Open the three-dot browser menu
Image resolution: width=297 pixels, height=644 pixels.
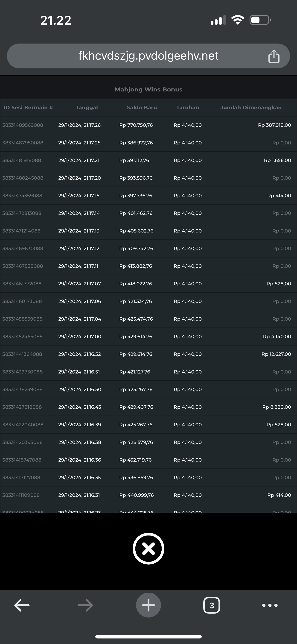[x=270, y=605]
